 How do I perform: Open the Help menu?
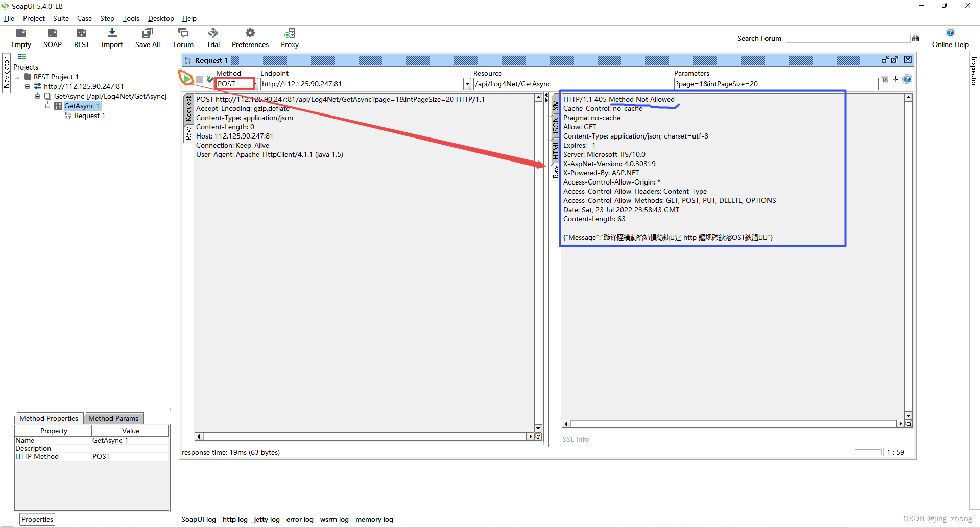pos(189,18)
